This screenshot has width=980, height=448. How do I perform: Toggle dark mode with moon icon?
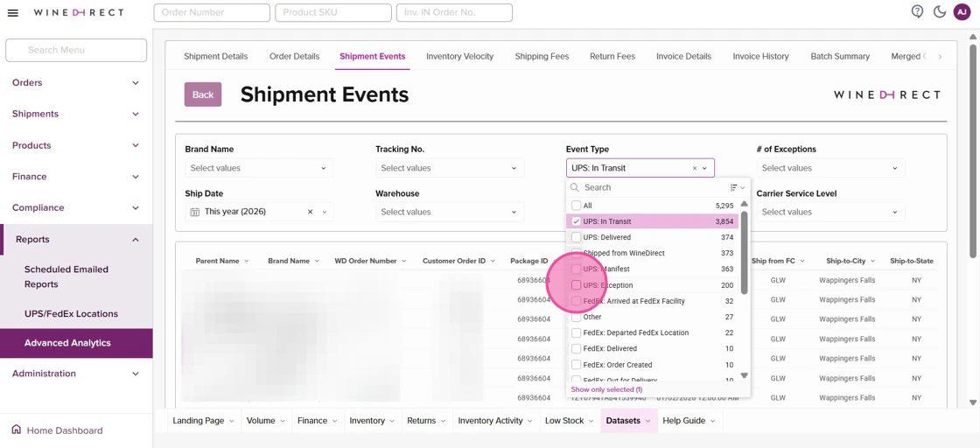tap(939, 12)
